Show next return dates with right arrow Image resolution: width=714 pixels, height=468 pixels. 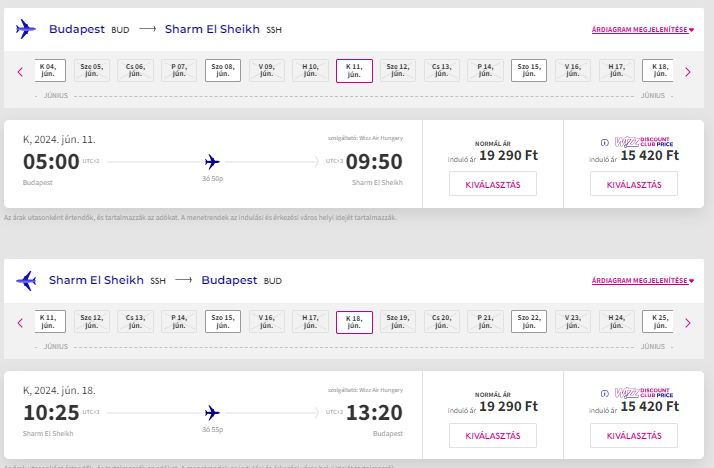[x=688, y=323]
